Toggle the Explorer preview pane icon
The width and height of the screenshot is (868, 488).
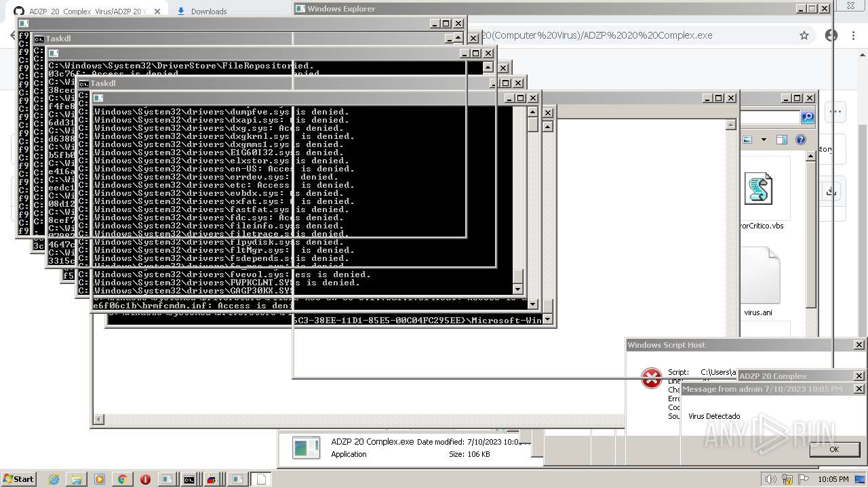click(781, 140)
